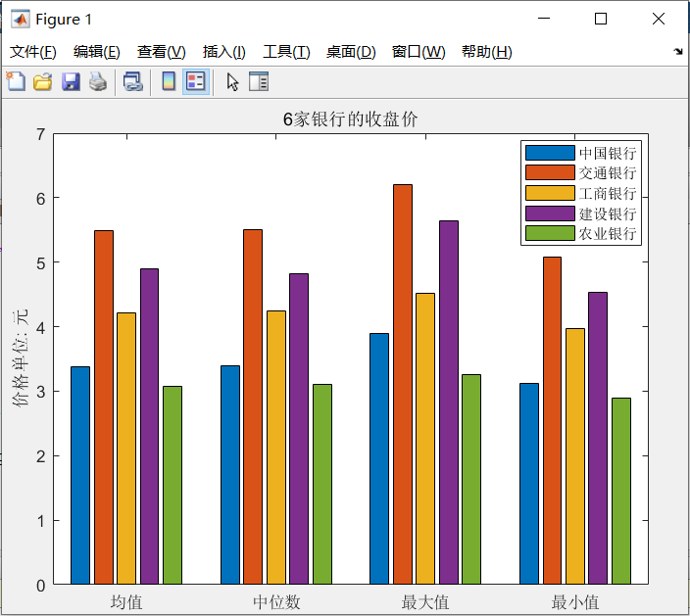The width and height of the screenshot is (690, 616).
Task: Select the orange bar in the 均值 group
Action: (x=104, y=407)
